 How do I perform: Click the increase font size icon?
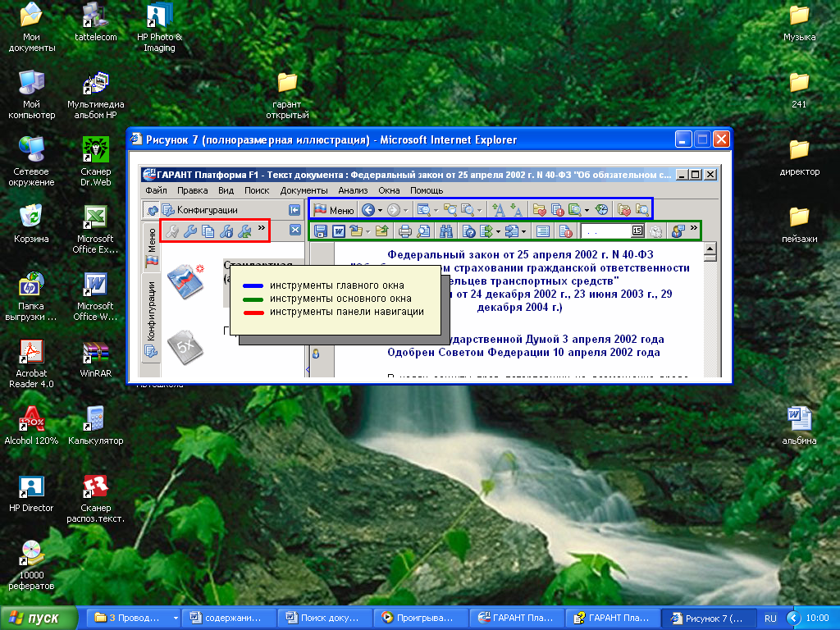point(498,209)
